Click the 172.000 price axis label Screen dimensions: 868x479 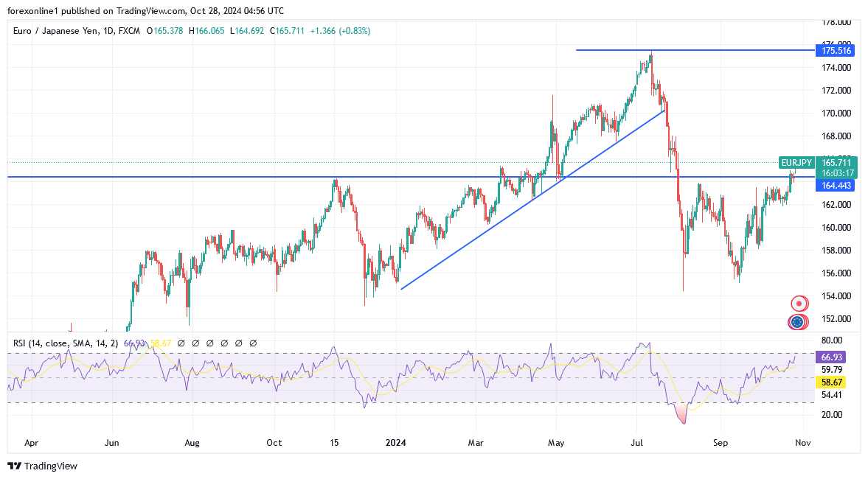click(x=836, y=91)
